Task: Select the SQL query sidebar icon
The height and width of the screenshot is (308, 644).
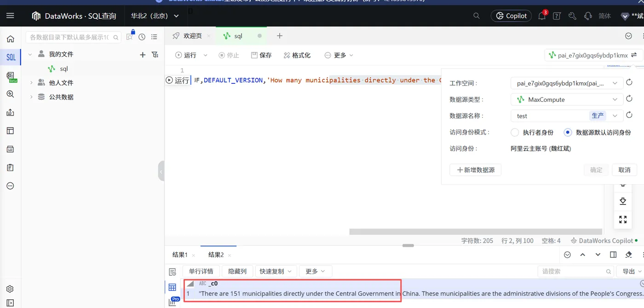Action: pyautogui.click(x=10, y=58)
